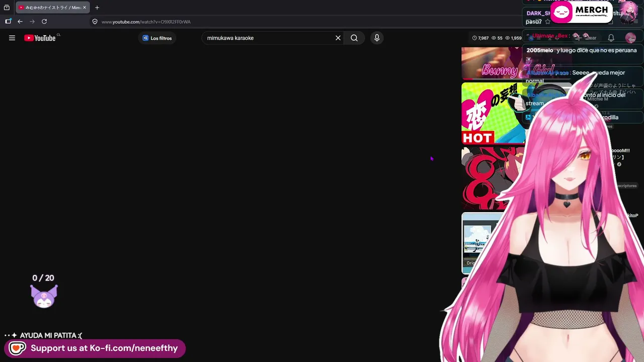Click the Ko-fi support banner
This screenshot has width=644, height=362.
point(95,348)
